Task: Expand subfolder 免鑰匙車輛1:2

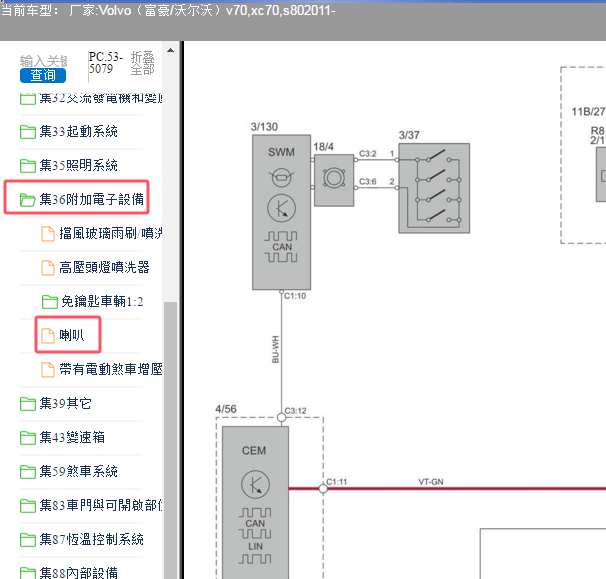Action: click(102, 301)
